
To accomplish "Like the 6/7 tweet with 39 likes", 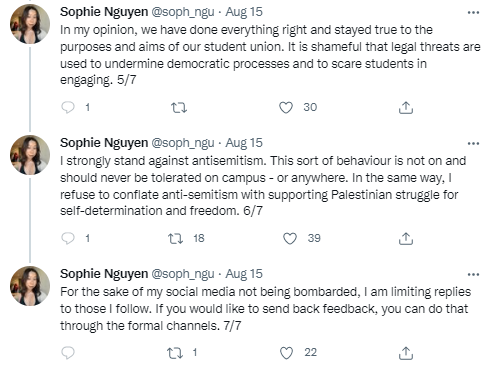I will [290, 239].
